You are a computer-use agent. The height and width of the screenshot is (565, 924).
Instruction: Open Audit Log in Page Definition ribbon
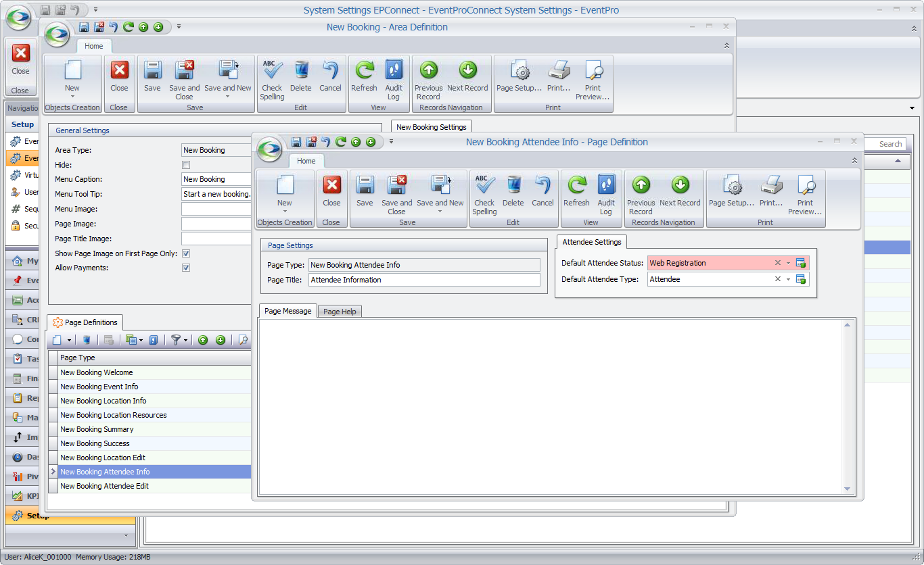tap(606, 195)
